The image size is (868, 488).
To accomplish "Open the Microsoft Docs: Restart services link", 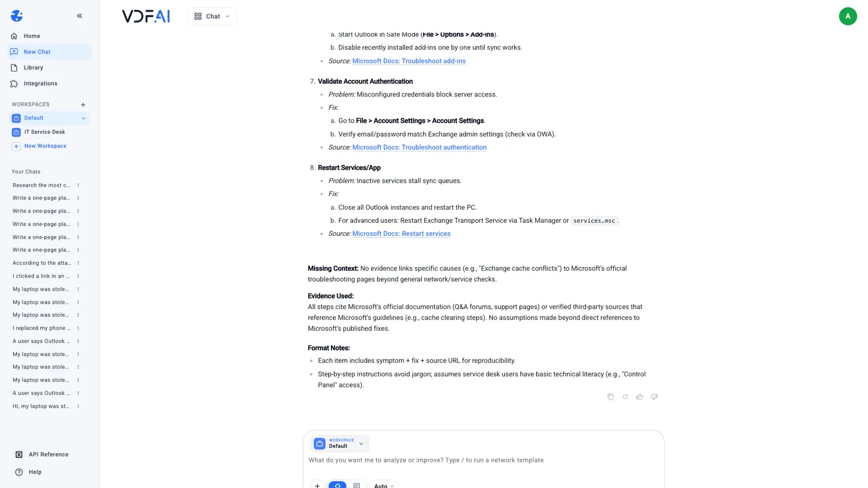I will click(401, 234).
